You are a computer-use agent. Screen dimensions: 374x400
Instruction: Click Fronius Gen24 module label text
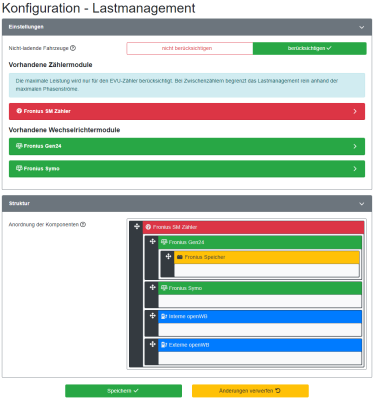42,146
